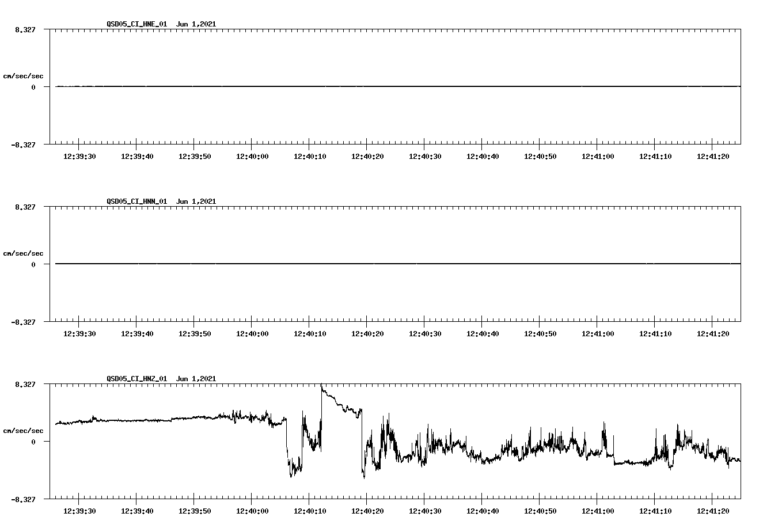Click the 12:40:10 time label under HNN plot

point(310,334)
